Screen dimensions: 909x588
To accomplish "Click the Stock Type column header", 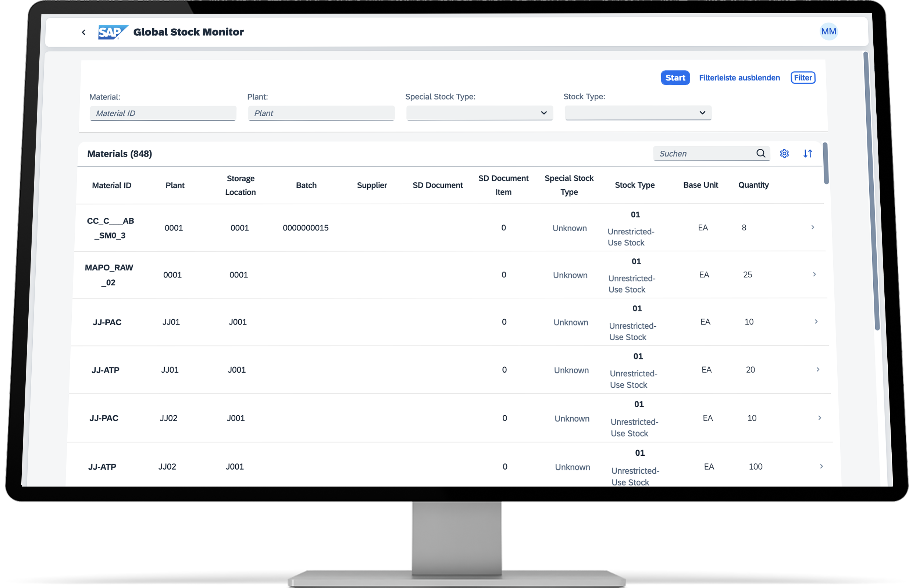I will point(635,185).
